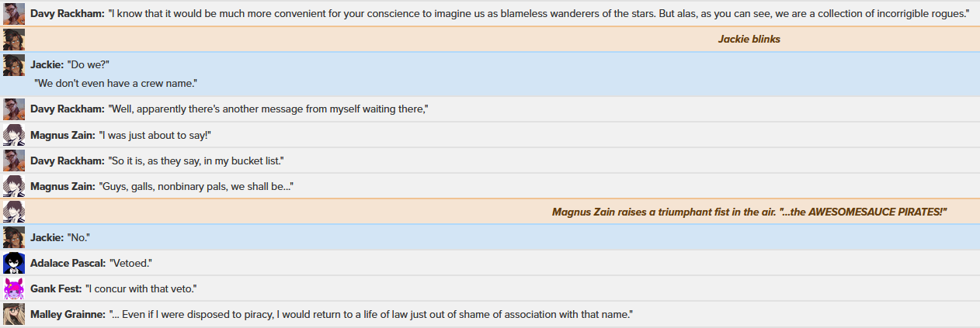980x328 pixels.
Task: Click the 'Malley Grainne:' speaker name
Action: [x=68, y=314]
